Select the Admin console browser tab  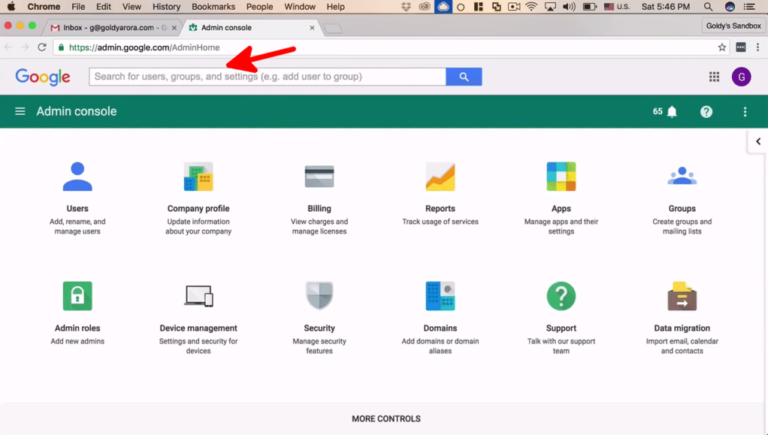[250, 27]
